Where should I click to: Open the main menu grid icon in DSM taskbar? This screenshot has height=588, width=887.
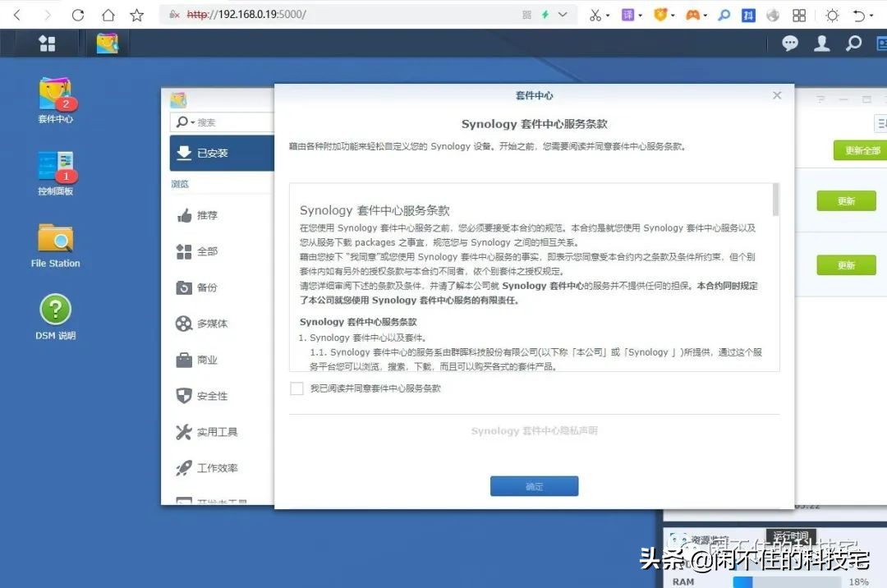[x=46, y=44]
